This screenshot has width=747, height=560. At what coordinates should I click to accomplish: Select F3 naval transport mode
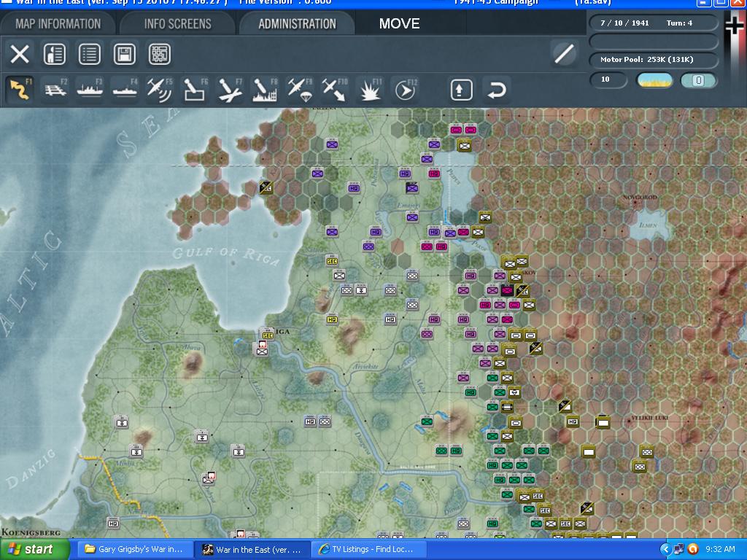coord(90,90)
